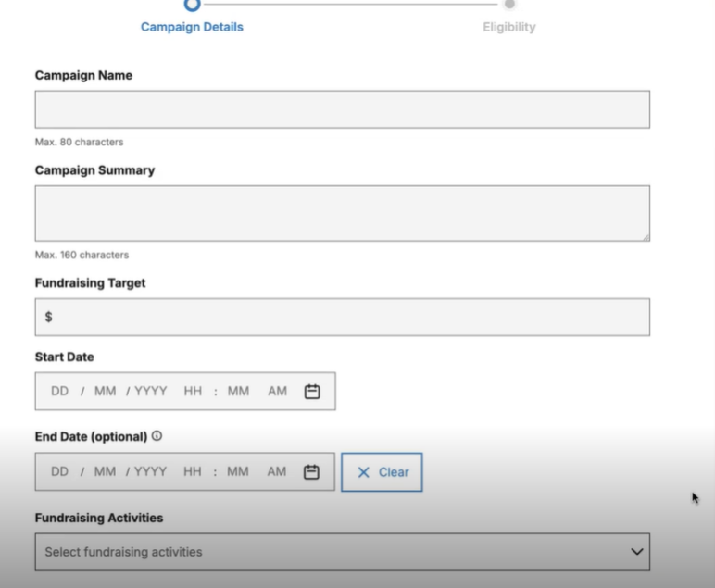
Task: Open the Select fundraising activities combo box
Action: point(343,552)
